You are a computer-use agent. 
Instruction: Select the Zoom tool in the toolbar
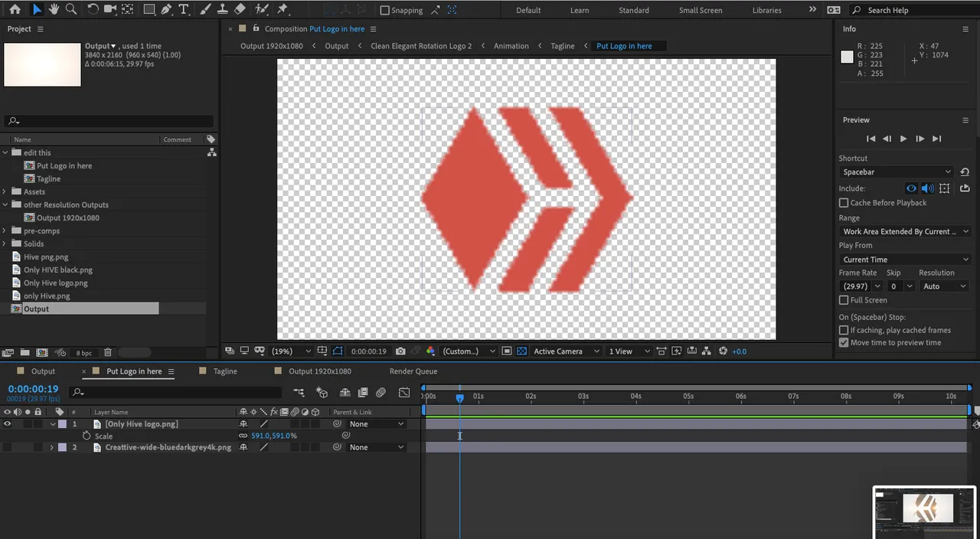(71, 9)
